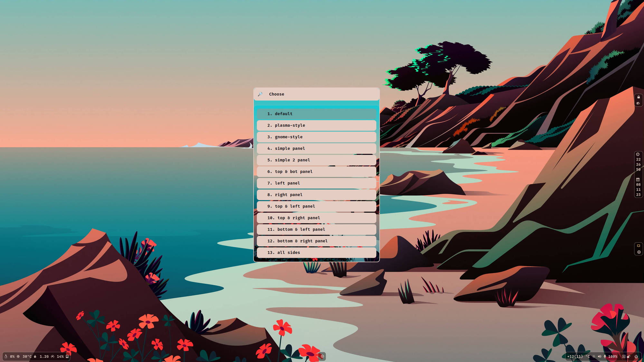Open the calendar icon on right panel
The width and height of the screenshot is (644, 362).
click(x=638, y=179)
